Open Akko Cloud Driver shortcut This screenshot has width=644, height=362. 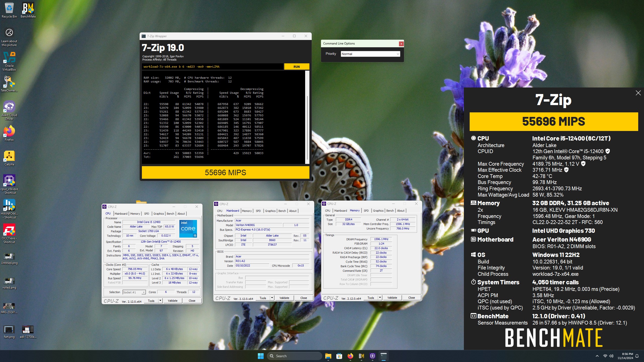click(9, 111)
